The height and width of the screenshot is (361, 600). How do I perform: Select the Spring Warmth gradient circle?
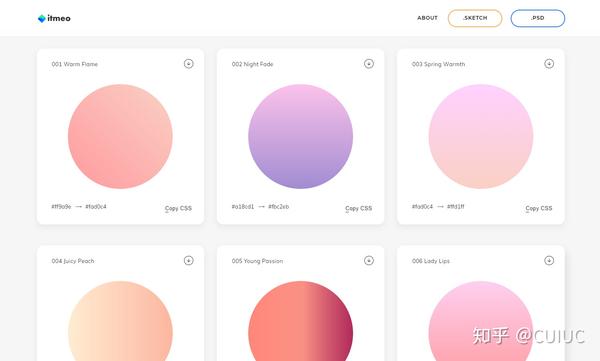click(481, 136)
